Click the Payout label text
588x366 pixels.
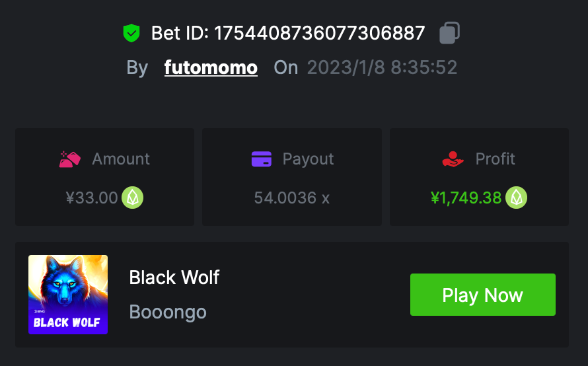click(x=308, y=159)
